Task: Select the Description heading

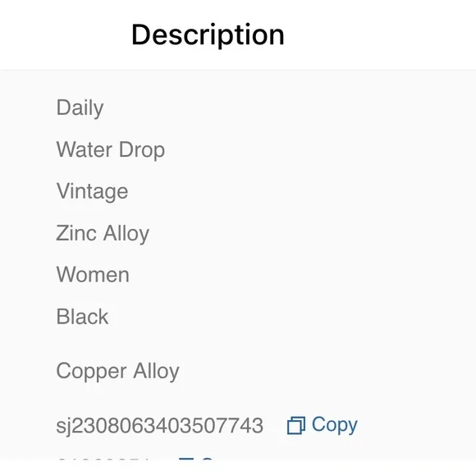Action: (x=208, y=35)
